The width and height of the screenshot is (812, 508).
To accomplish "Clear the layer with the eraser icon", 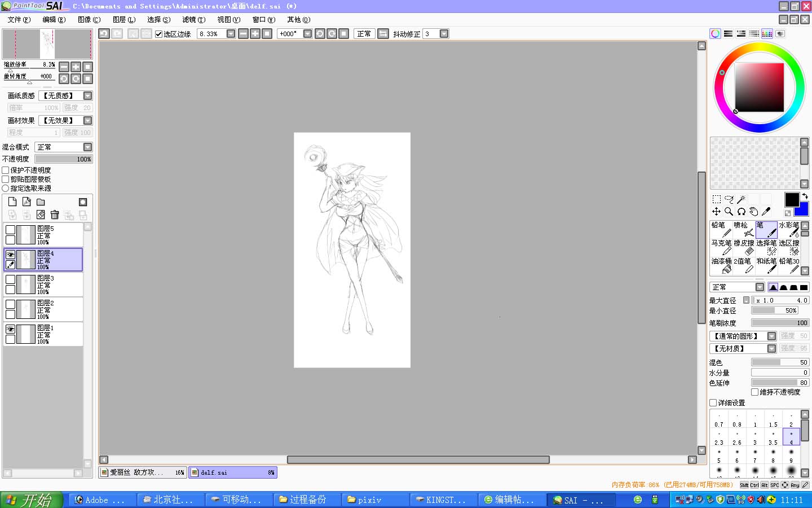I will click(41, 214).
